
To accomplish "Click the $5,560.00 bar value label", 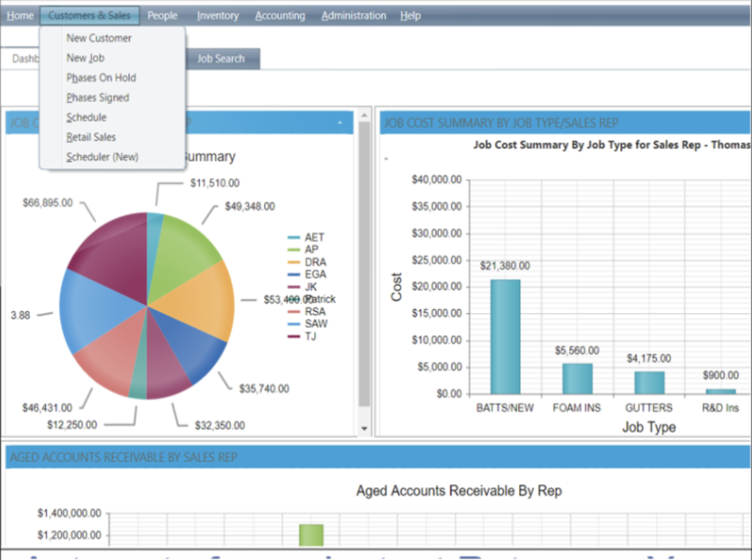I will click(x=577, y=350).
